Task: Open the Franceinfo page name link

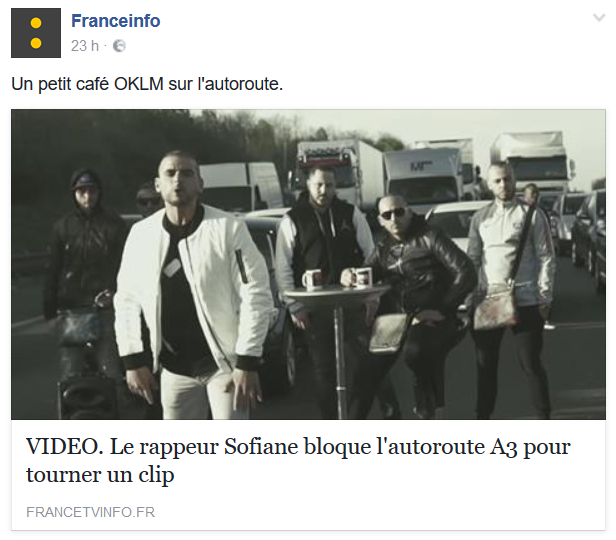Action: (x=116, y=21)
